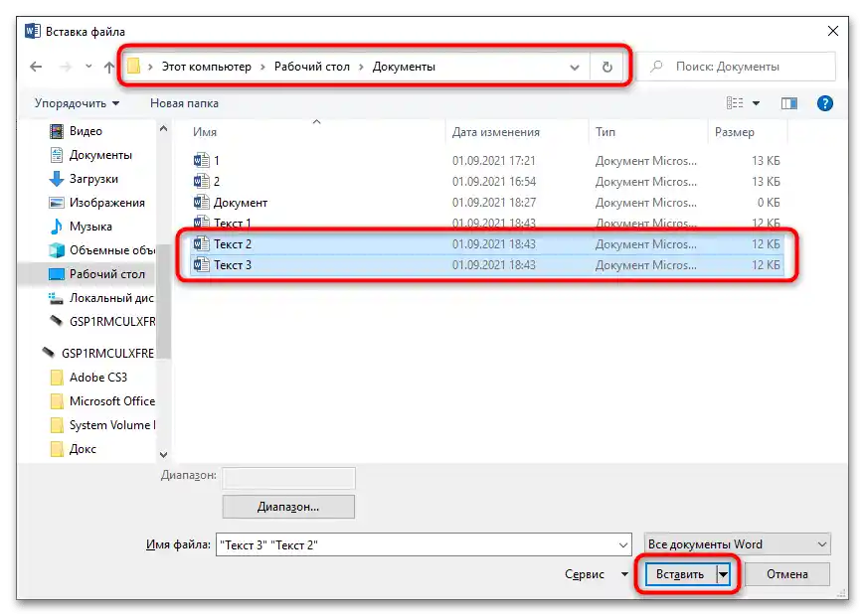Expand the address bar history dropdown

(575, 68)
